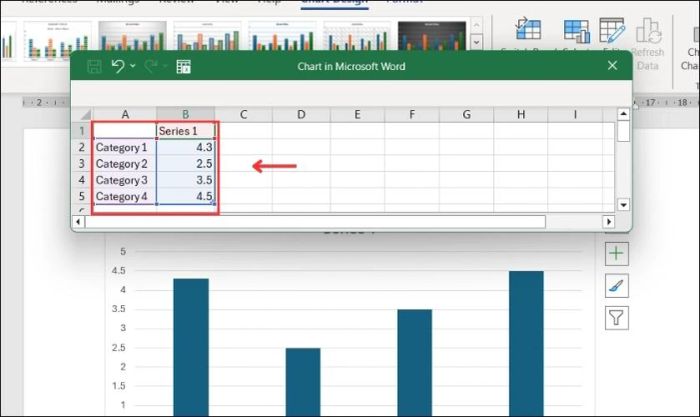The width and height of the screenshot is (700, 417).
Task: Select column A header
Action: click(x=125, y=114)
